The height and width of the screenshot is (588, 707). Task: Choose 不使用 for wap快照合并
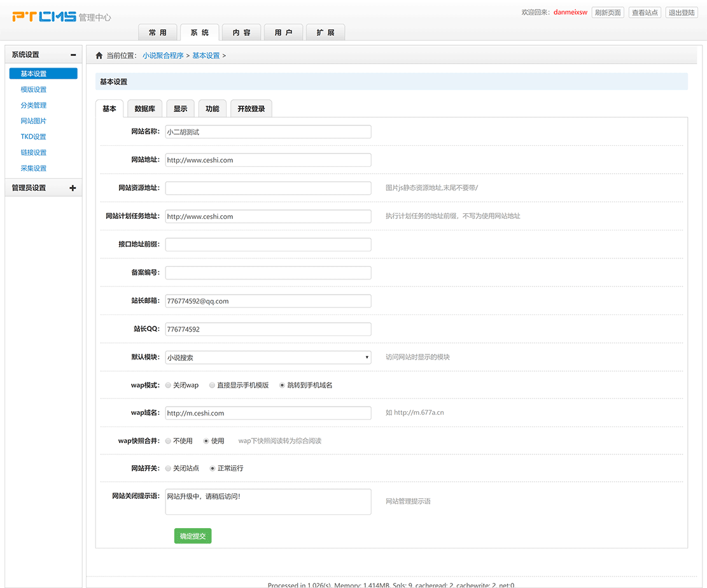(168, 441)
